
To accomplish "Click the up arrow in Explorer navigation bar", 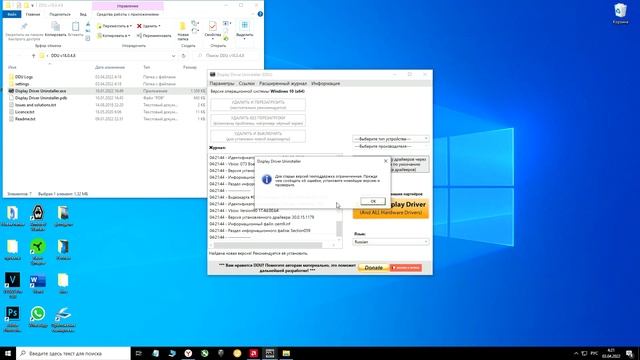I will tap(33, 56).
